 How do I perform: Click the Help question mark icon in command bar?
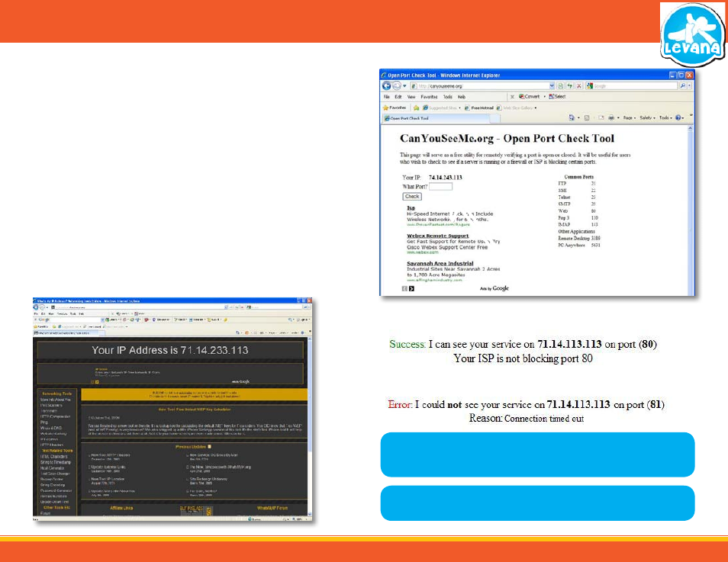tap(678, 118)
